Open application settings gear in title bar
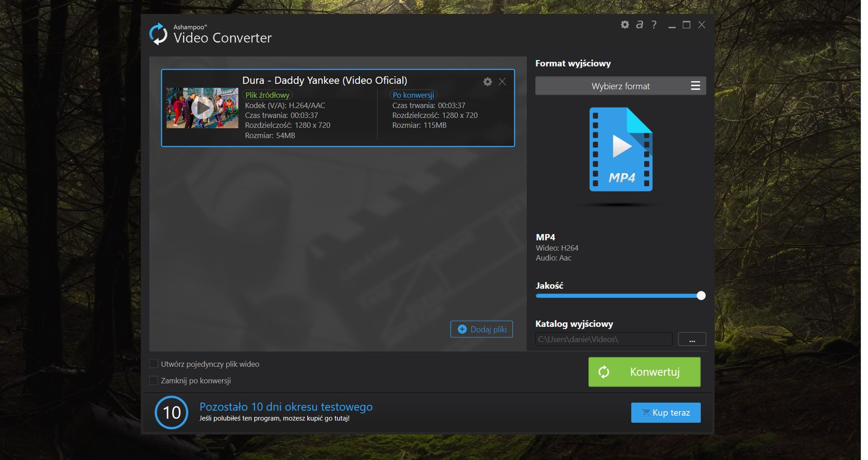This screenshot has height=460, width=868. point(625,25)
